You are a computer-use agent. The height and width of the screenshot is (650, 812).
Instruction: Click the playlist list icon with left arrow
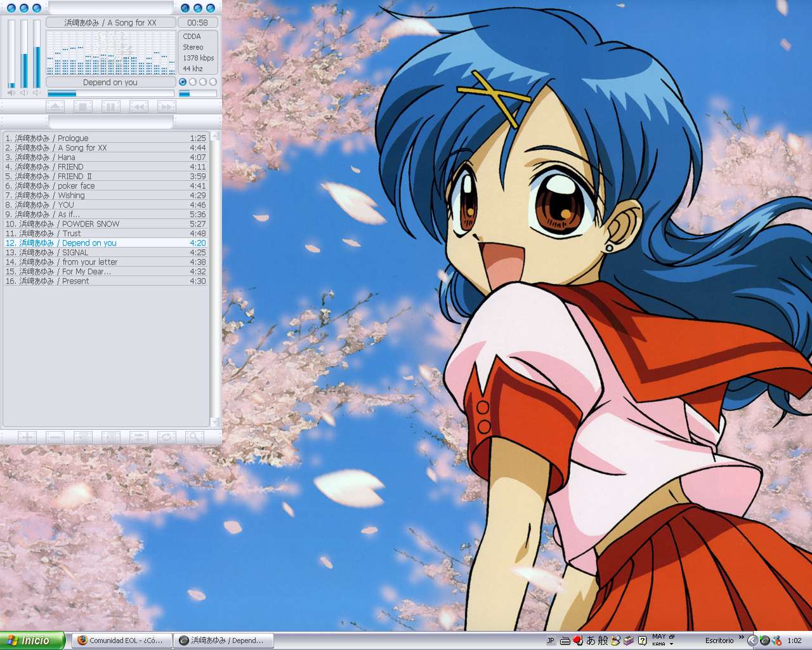click(83, 437)
